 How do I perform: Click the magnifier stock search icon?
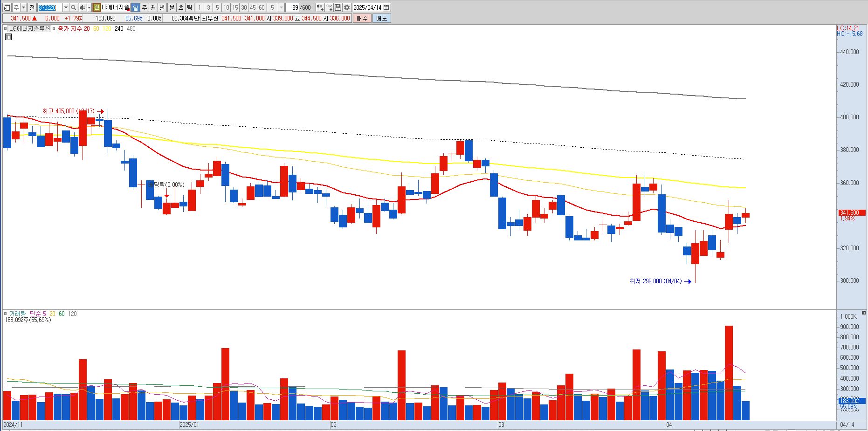74,7
